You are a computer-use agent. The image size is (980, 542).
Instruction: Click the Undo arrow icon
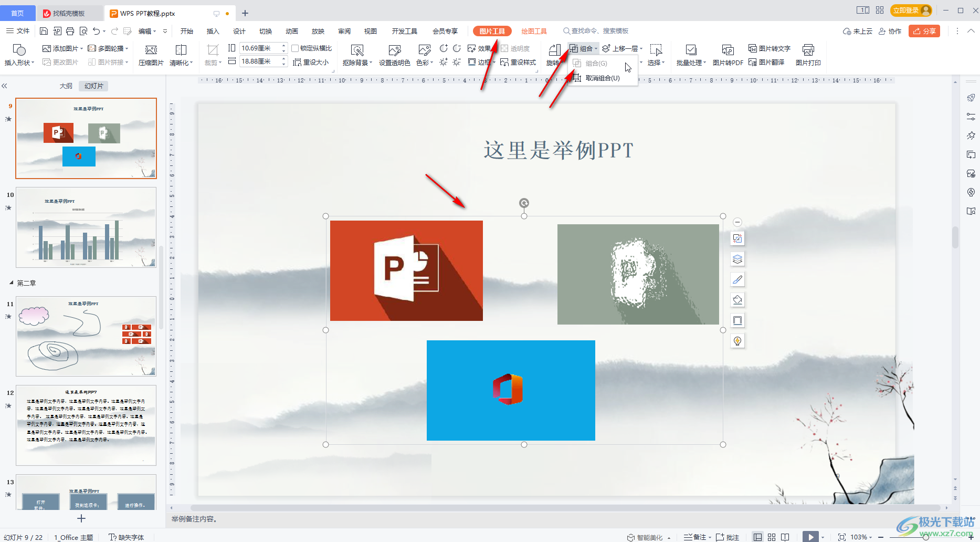click(x=96, y=31)
